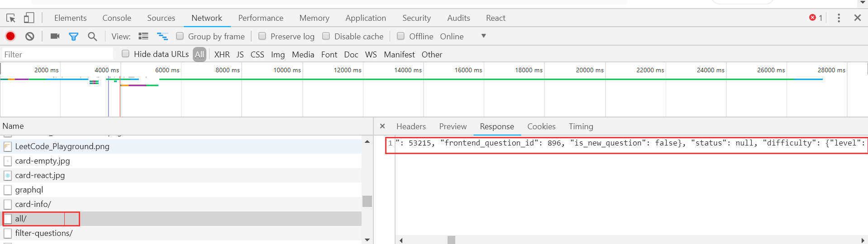Check Hide data URLs
868x244 pixels.
[x=126, y=53]
